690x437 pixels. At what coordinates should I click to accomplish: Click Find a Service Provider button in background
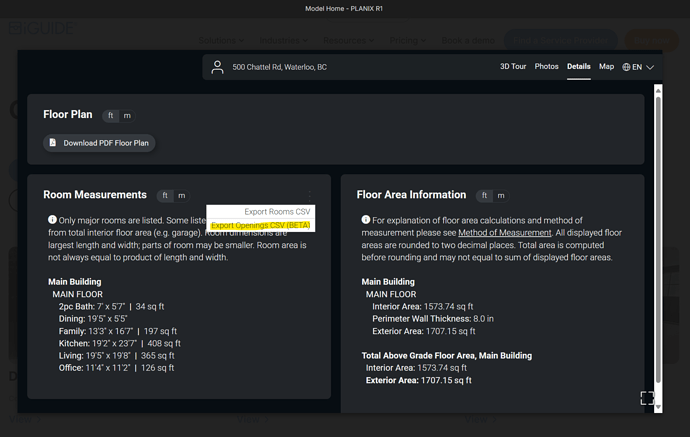coord(560,40)
